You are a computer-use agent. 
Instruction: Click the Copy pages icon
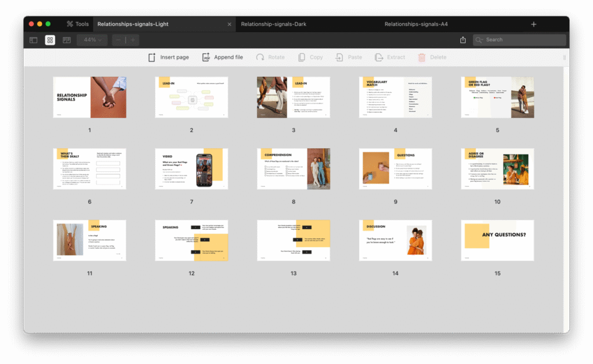(x=302, y=57)
